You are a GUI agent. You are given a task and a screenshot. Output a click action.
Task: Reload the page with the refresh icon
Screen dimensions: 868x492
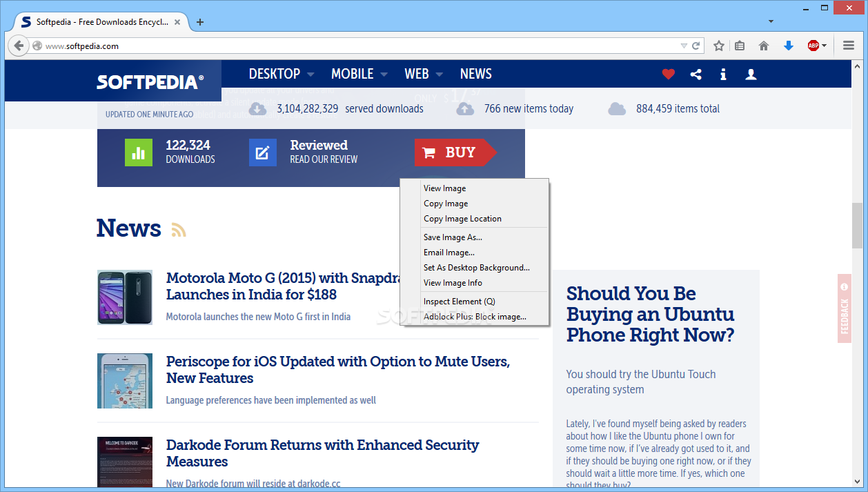coord(696,46)
